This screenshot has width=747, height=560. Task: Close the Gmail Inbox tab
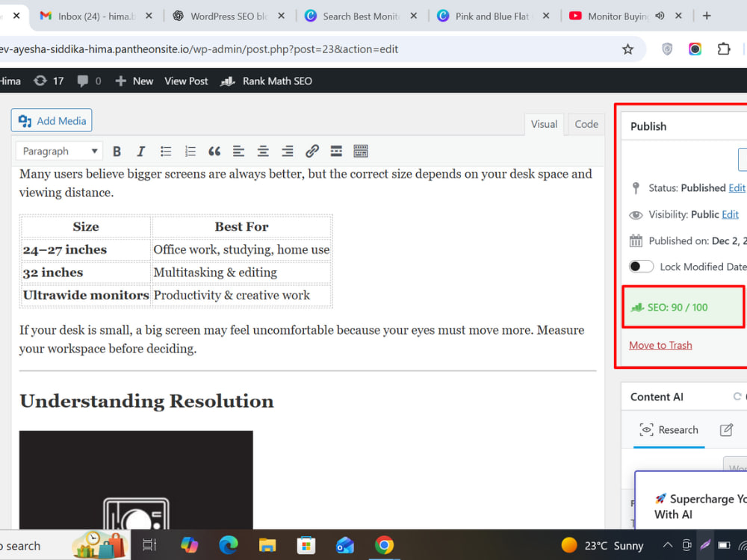tap(149, 16)
